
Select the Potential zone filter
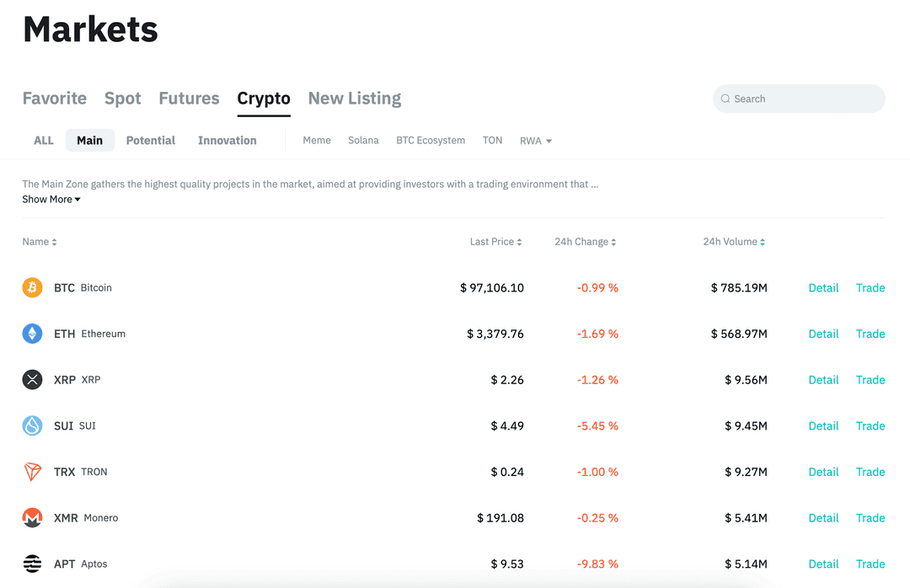pos(150,141)
